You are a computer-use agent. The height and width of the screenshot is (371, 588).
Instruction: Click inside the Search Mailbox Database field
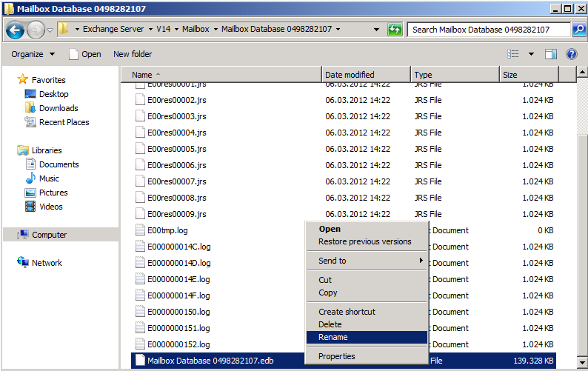point(487,30)
